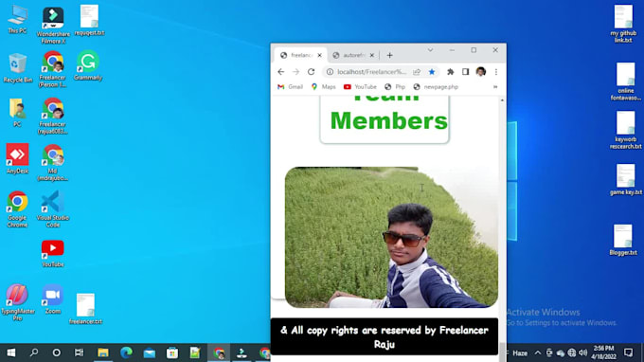Open Google Chrome desktop shortcut

pos(17,208)
